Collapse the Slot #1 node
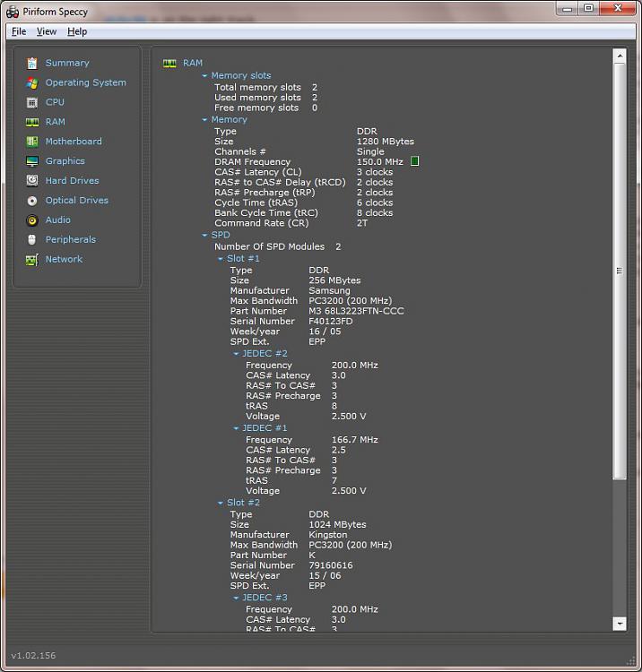This screenshot has width=642, height=672. (221, 259)
